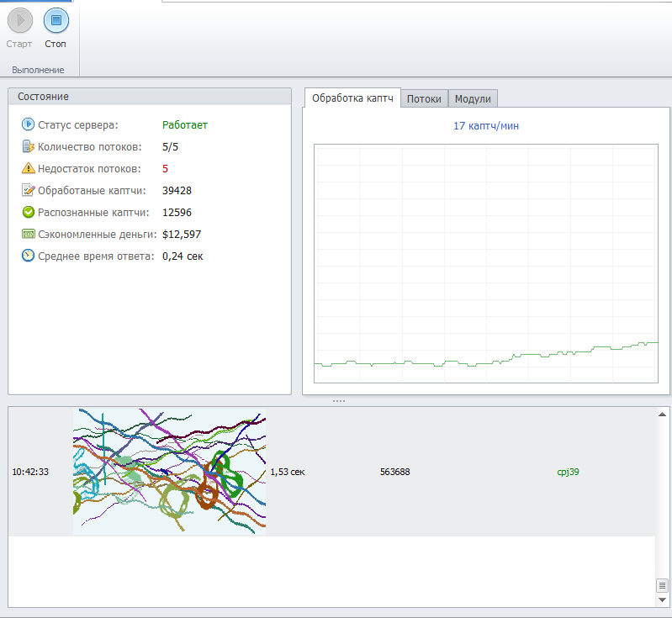
Task: Click the recognized captchas value 12596
Action: tap(177, 212)
